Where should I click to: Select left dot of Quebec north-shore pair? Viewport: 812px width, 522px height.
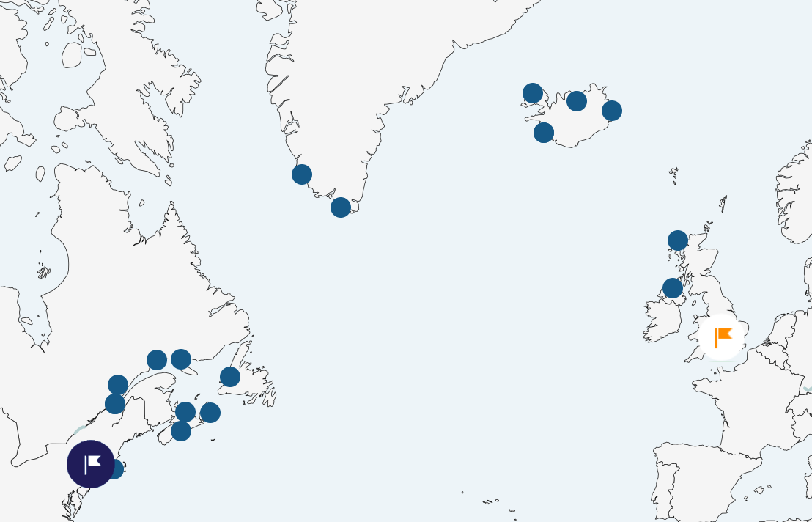(x=157, y=360)
